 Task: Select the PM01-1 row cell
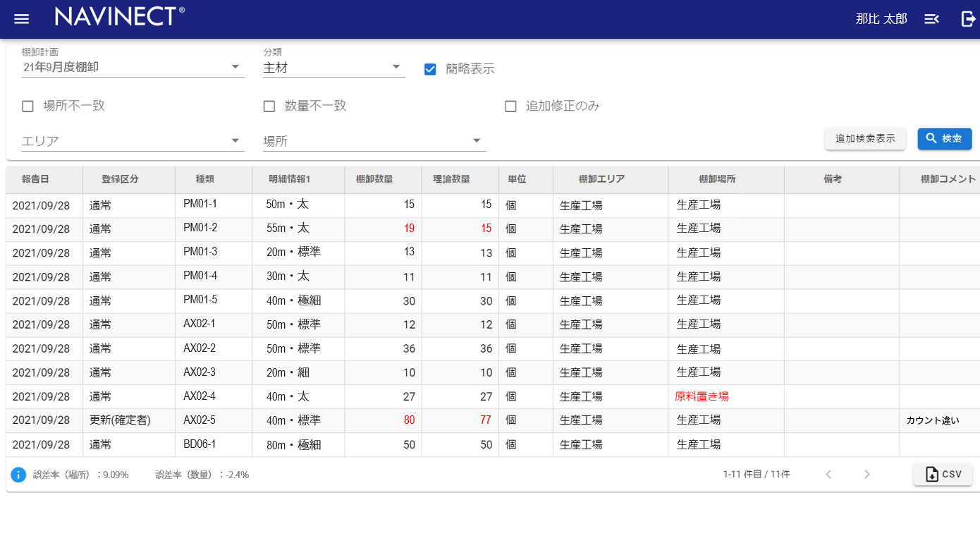[x=214, y=205]
